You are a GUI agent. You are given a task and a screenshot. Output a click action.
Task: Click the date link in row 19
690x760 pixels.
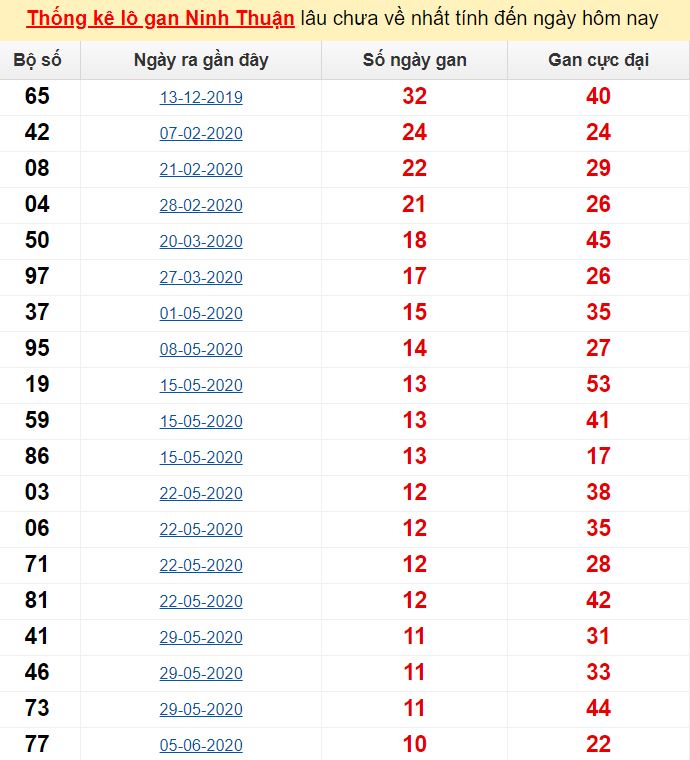coord(201,386)
